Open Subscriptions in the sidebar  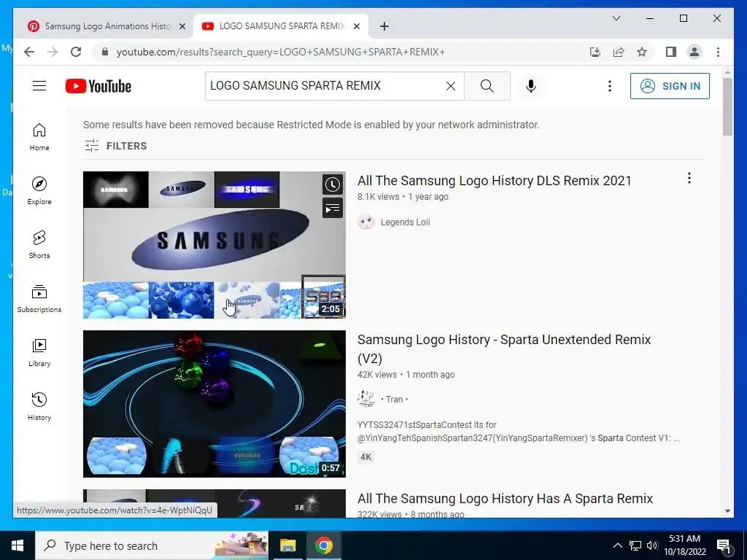point(39,298)
